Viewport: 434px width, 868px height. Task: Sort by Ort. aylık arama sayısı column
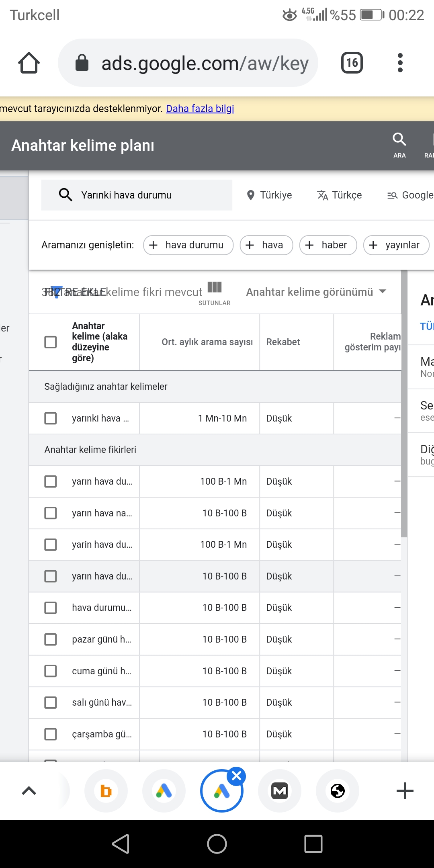point(207,342)
